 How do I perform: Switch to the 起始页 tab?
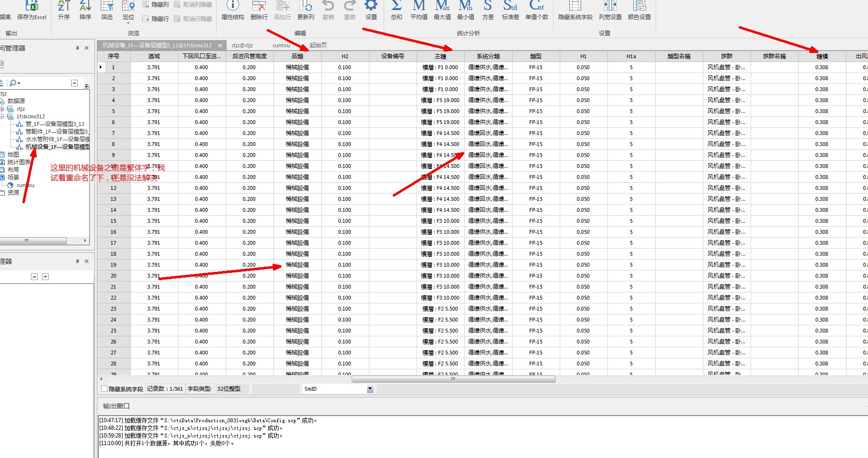(318, 45)
